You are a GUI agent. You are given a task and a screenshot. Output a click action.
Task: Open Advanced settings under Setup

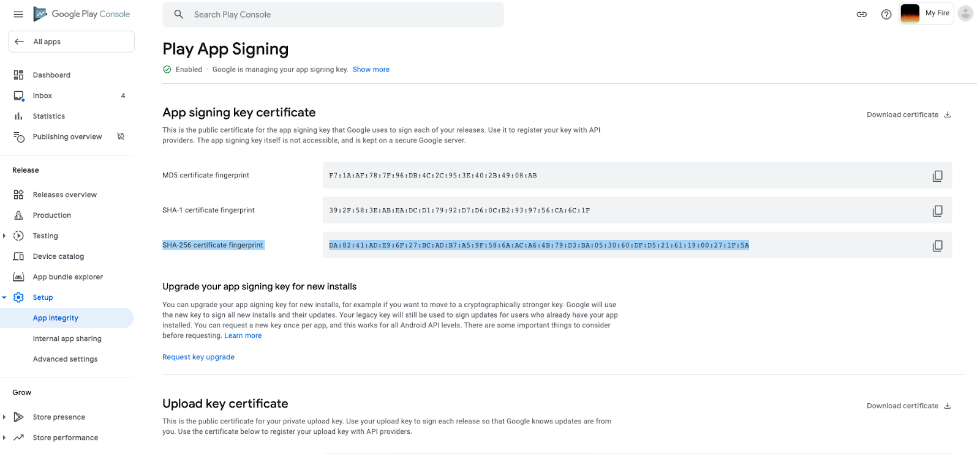click(x=65, y=359)
